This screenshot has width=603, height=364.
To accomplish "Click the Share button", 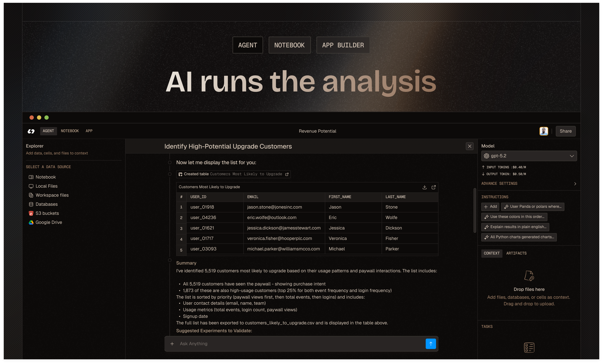I will (566, 131).
